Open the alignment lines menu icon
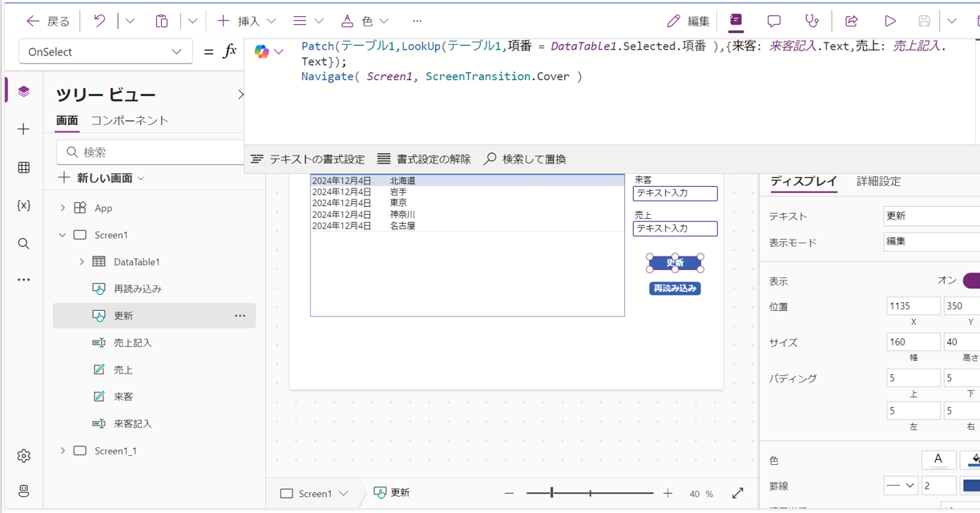Screen dimensions: 980x513 [308, 21]
